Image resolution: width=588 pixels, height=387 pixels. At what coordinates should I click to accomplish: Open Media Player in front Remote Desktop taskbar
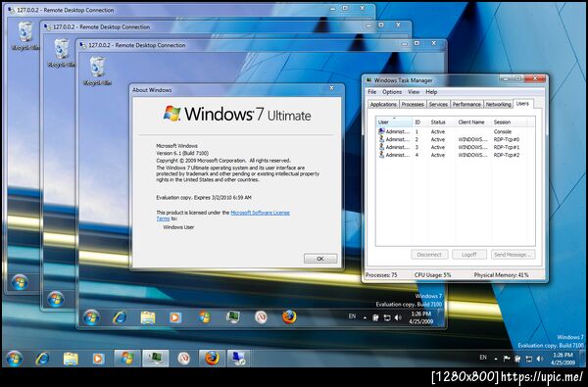click(x=175, y=318)
